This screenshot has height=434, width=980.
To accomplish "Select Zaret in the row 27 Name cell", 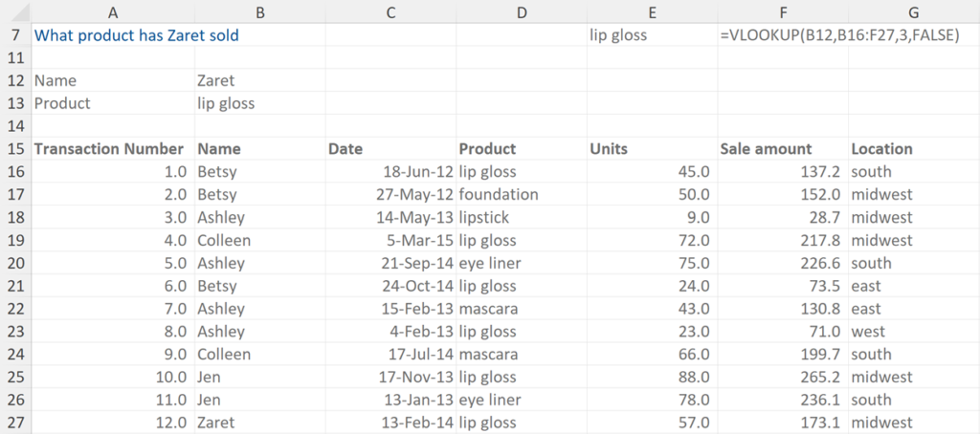I will [216, 423].
